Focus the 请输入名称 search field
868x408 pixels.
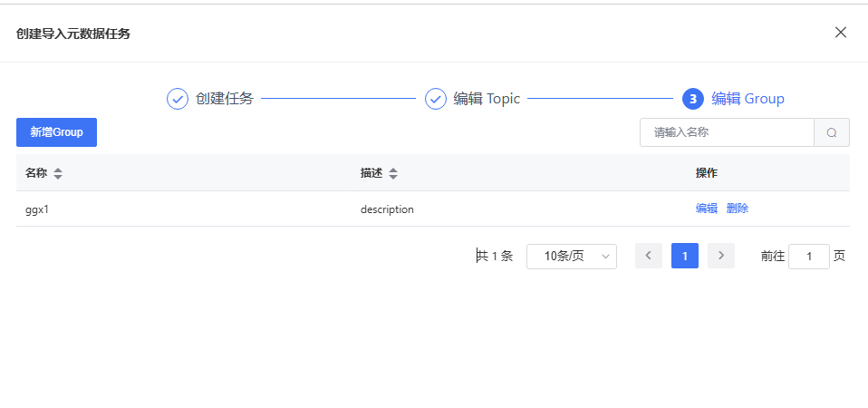click(727, 132)
